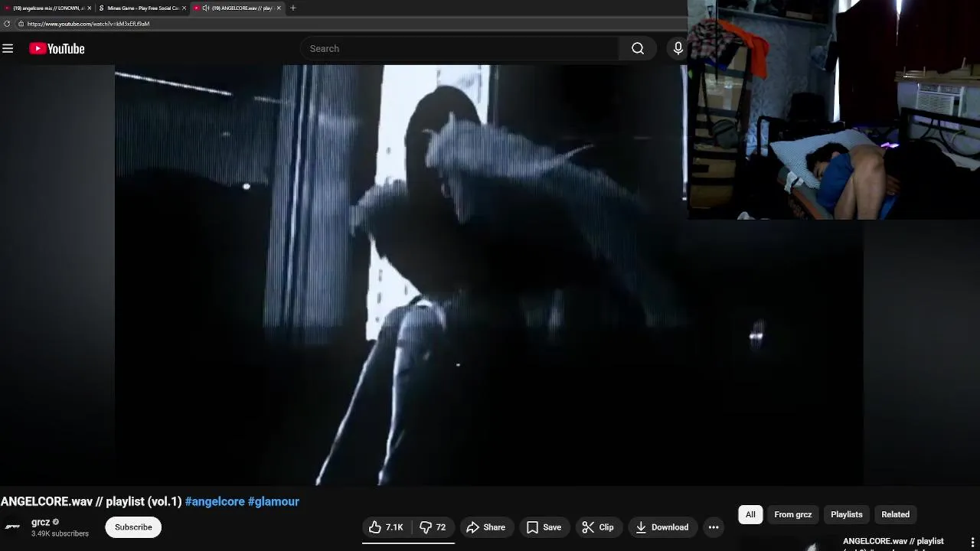Focus the YouTube search box
Viewport: 980px width, 551px height.
(x=459, y=49)
